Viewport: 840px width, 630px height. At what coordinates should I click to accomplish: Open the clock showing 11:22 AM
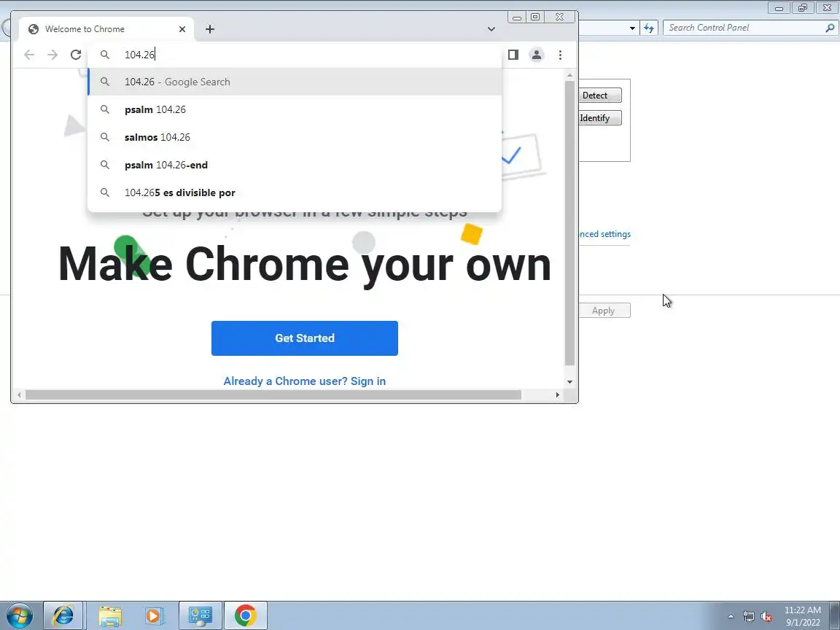coord(803,616)
